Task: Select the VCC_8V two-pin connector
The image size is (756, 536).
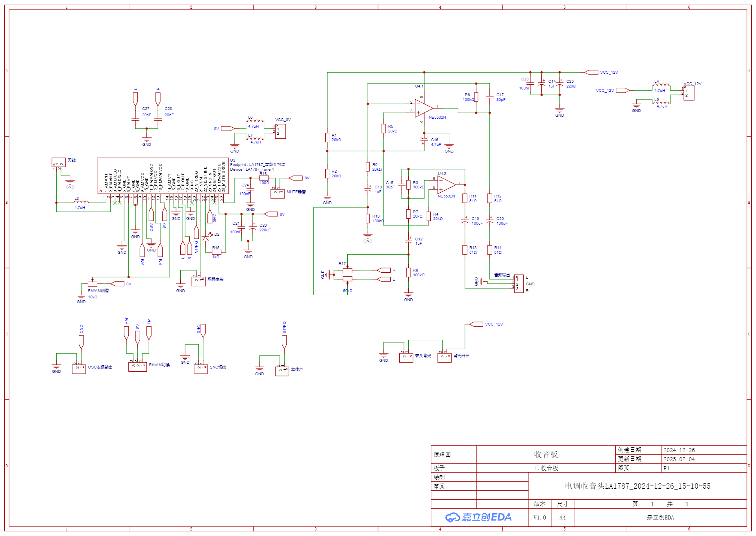Action: pyautogui.click(x=280, y=131)
